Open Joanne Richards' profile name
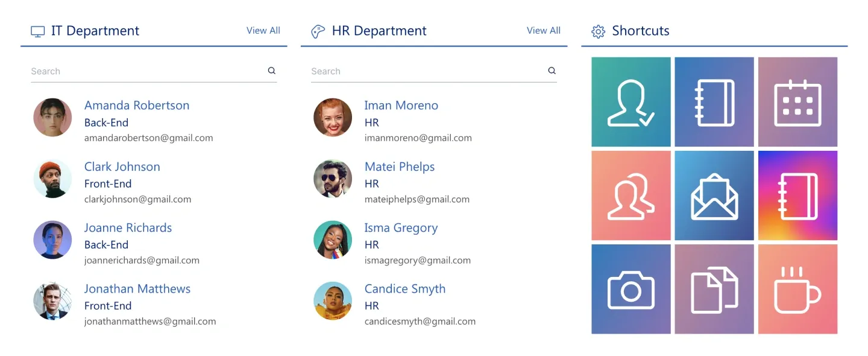868x356 pixels. (128, 227)
